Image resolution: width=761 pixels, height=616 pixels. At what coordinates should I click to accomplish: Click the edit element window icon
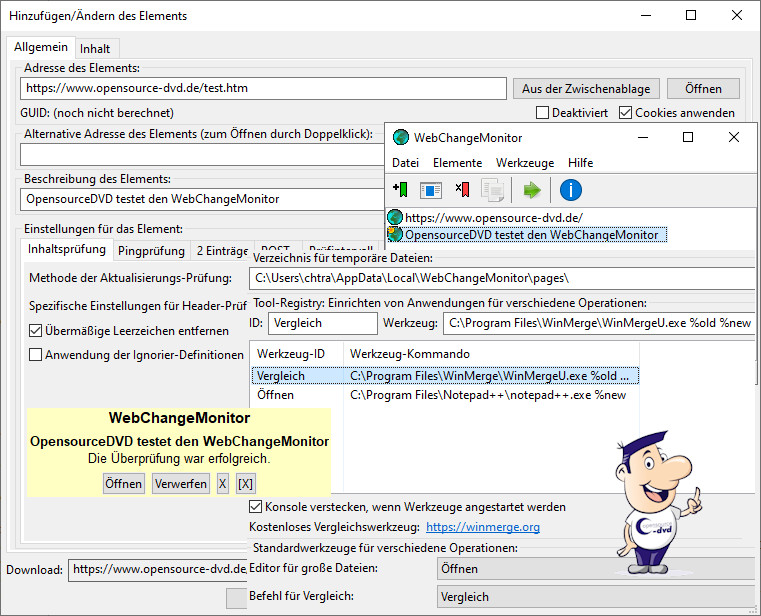(x=431, y=189)
